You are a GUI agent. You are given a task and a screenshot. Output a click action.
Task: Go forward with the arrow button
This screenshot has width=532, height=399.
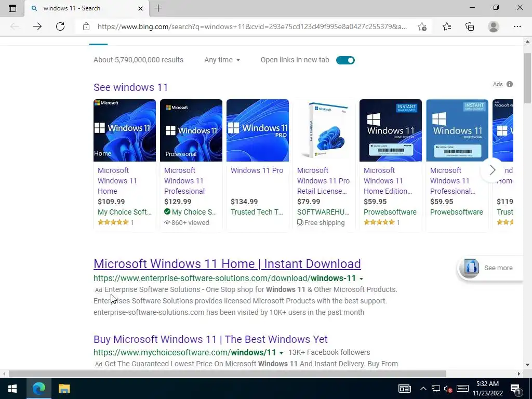coord(37,26)
